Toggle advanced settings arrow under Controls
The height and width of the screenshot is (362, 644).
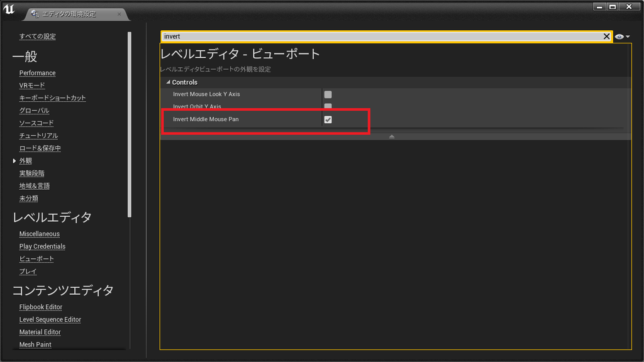(391, 136)
